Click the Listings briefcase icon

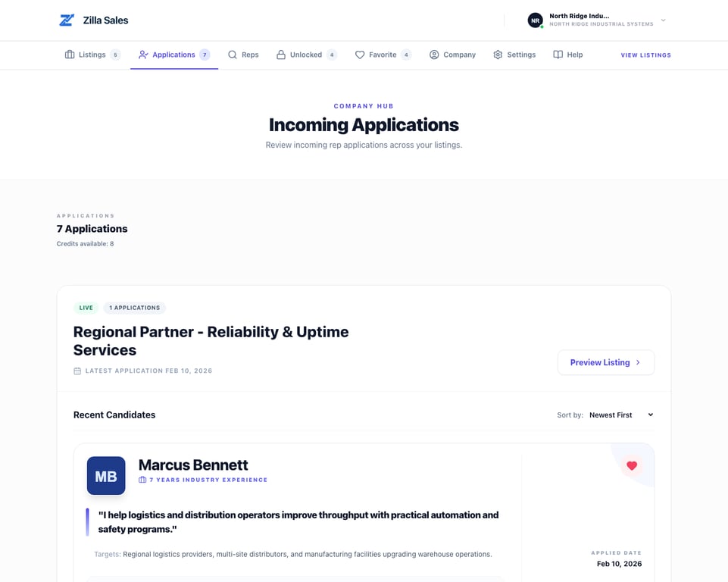(70, 55)
